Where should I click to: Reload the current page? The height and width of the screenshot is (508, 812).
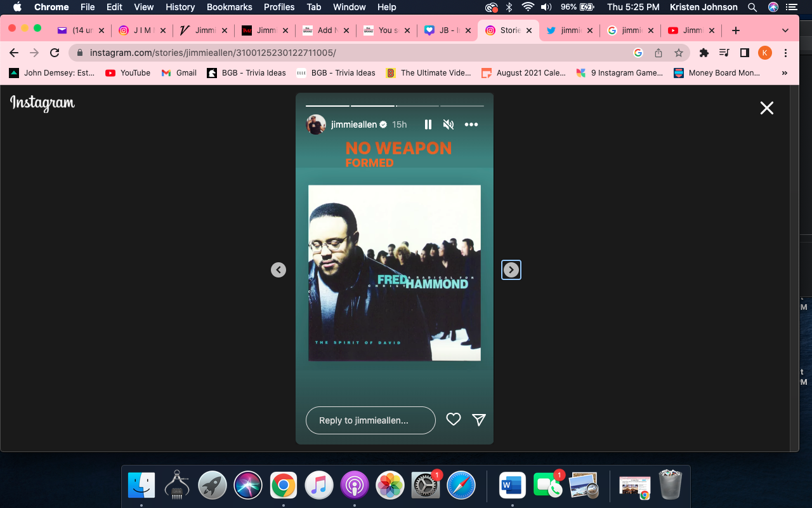pos(55,53)
